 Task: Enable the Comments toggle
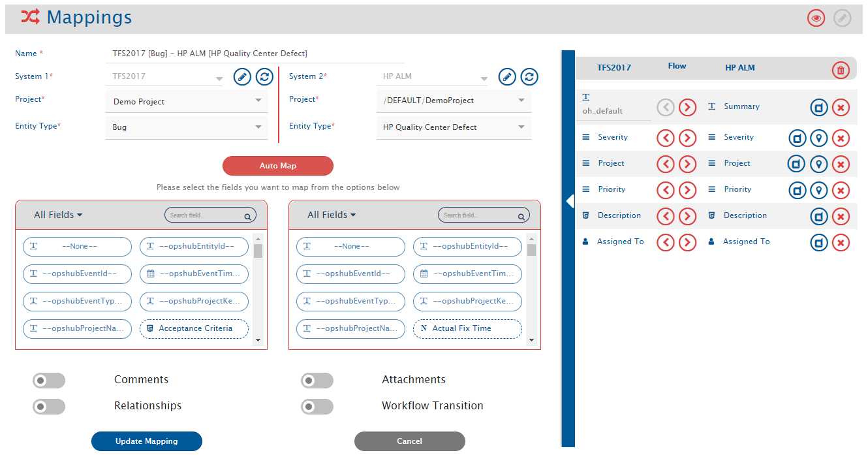point(49,381)
